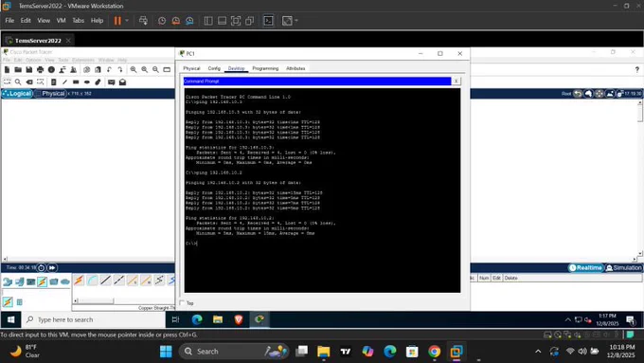Screen dimensions: 644x363
Task: Click the Add Simple PDU closed envelope
Action: [x=112, y=82]
